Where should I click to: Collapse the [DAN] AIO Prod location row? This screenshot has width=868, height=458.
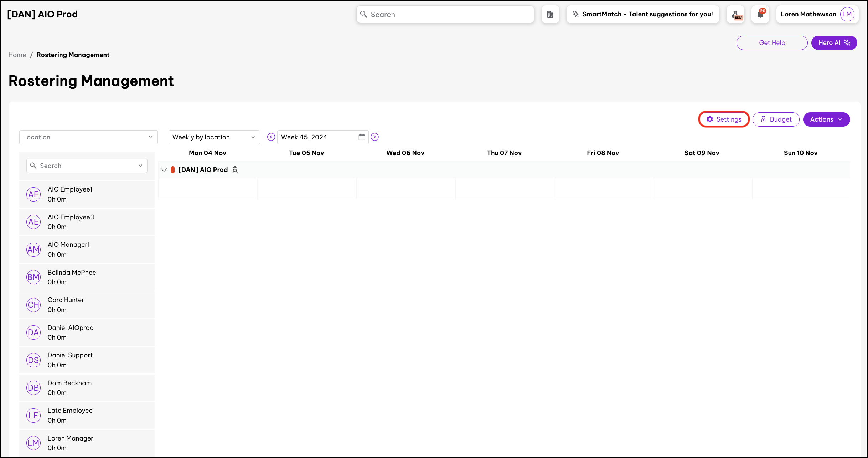click(164, 170)
